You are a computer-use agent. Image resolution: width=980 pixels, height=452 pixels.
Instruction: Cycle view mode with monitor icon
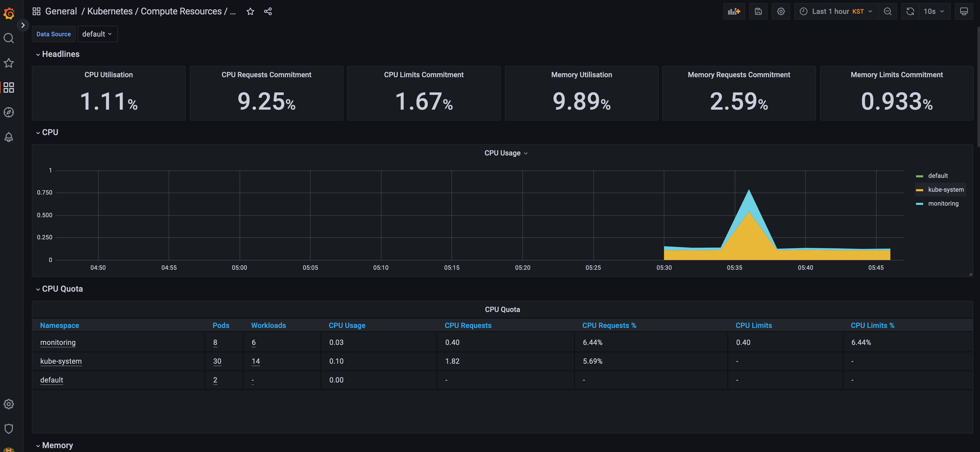point(964,11)
